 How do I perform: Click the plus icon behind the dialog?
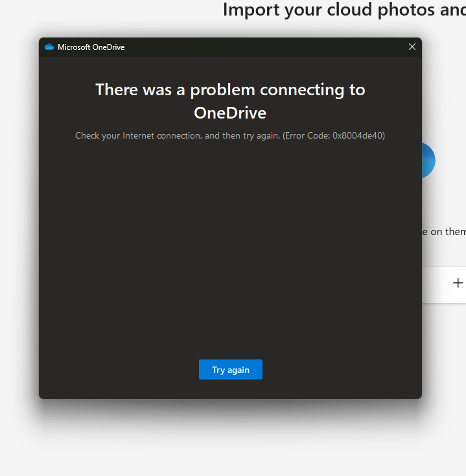point(458,283)
